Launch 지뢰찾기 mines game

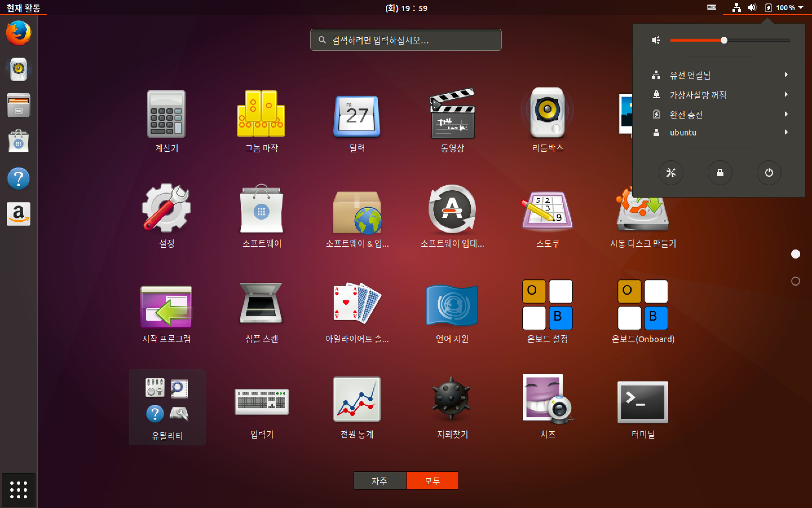click(452, 407)
